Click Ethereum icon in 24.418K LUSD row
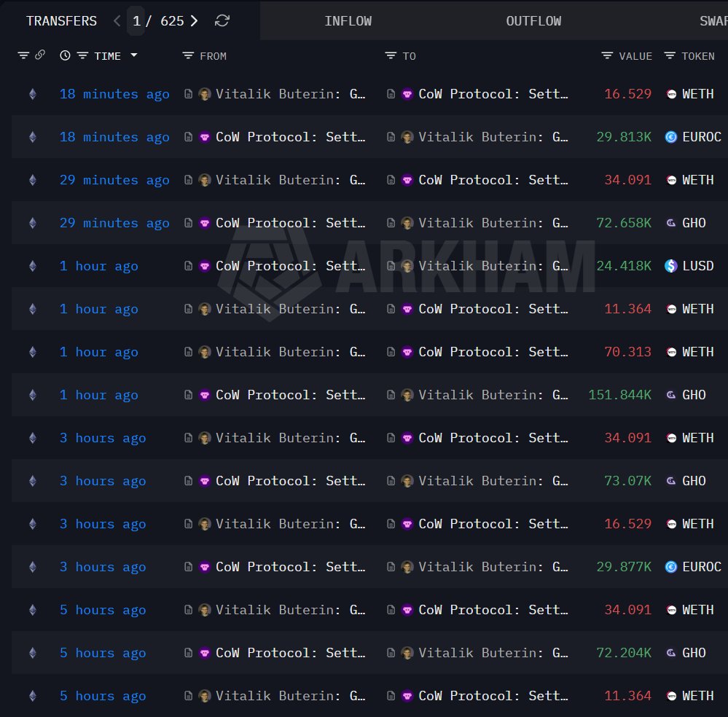 click(x=33, y=266)
